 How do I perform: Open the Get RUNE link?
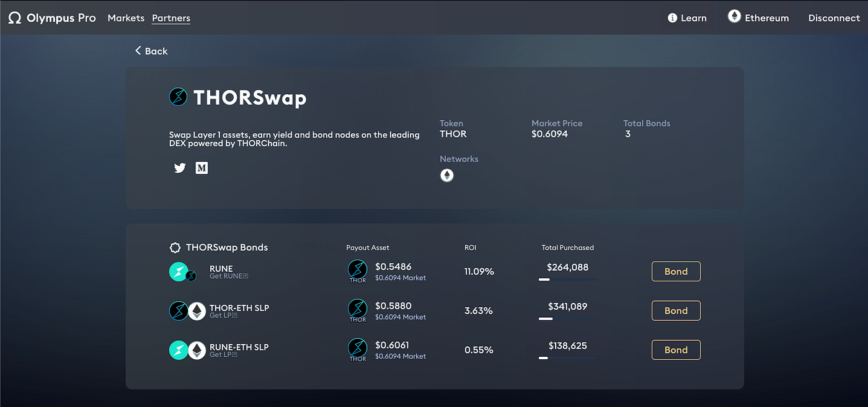pyautogui.click(x=229, y=276)
